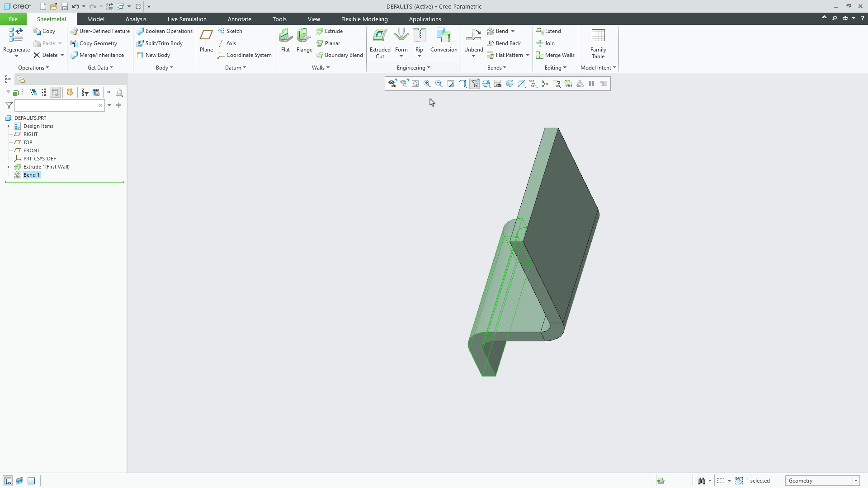Screen dimensions: 868x488
Task: Expand the Design Items tree node
Action: pos(9,126)
